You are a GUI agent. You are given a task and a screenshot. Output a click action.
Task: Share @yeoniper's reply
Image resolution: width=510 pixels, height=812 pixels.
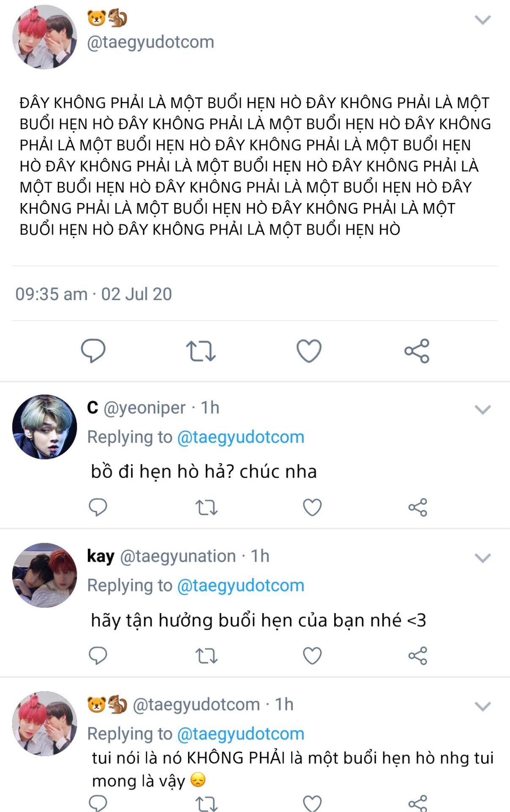click(418, 507)
